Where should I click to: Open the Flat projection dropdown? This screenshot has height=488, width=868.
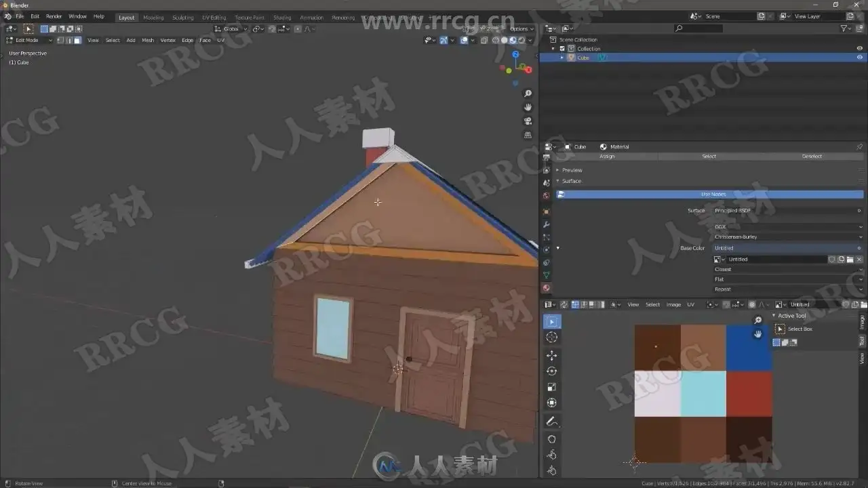click(789, 279)
